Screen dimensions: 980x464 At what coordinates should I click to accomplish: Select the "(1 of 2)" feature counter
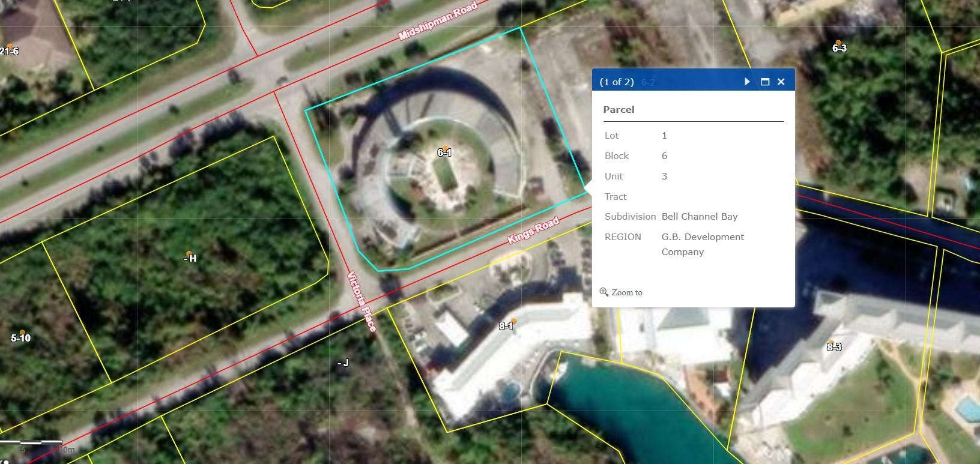pyautogui.click(x=617, y=82)
